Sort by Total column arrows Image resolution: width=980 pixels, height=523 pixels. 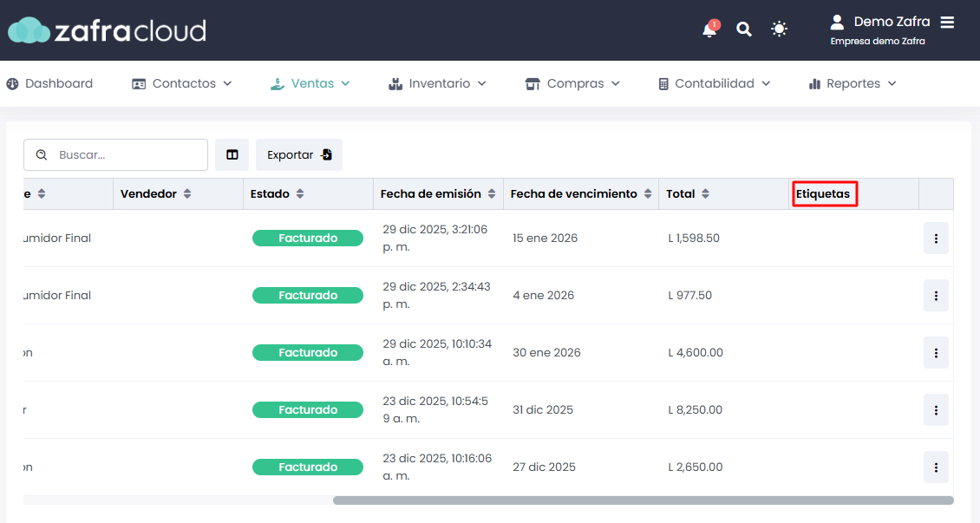(706, 193)
